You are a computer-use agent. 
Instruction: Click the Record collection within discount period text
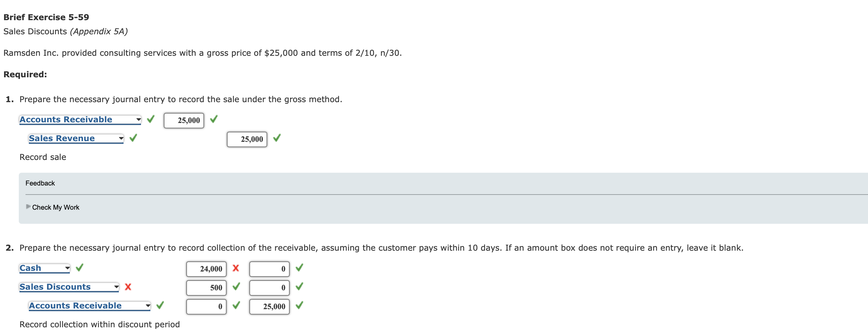(100, 324)
